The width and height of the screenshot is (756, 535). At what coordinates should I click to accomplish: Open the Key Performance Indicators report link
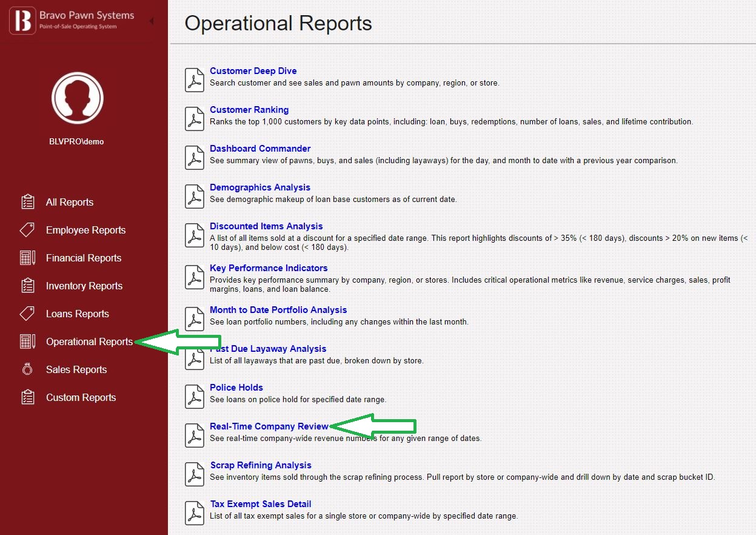tap(269, 268)
